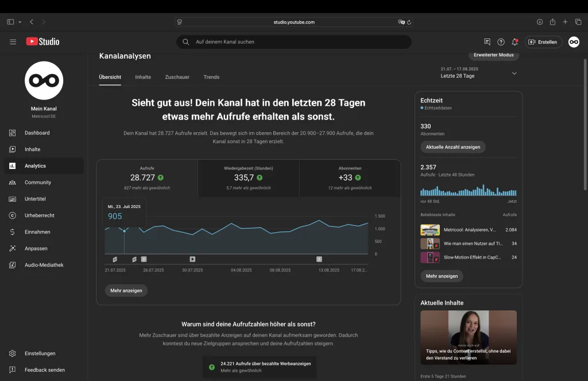
Task: Open Safari sidebar dropdown arrow
Action: pyautogui.click(x=20, y=22)
